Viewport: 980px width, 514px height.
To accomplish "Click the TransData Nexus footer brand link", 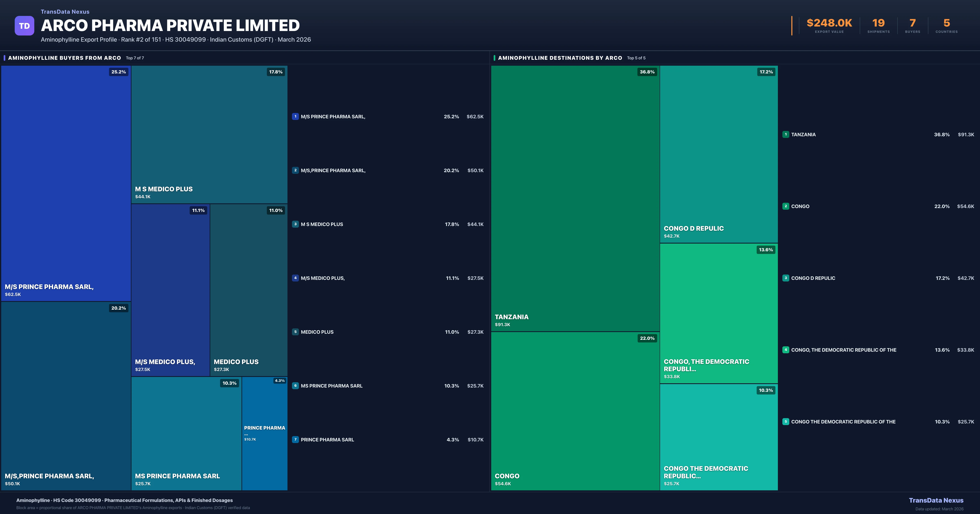I will coord(936,500).
